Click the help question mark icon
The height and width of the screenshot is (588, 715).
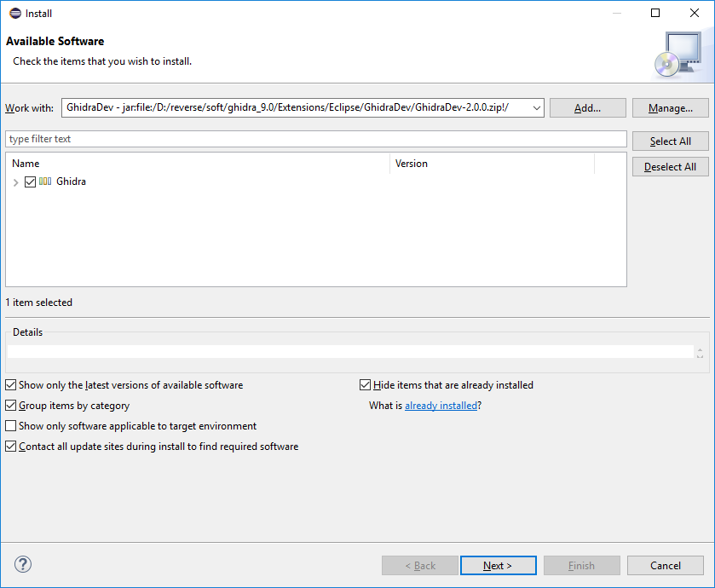23,564
